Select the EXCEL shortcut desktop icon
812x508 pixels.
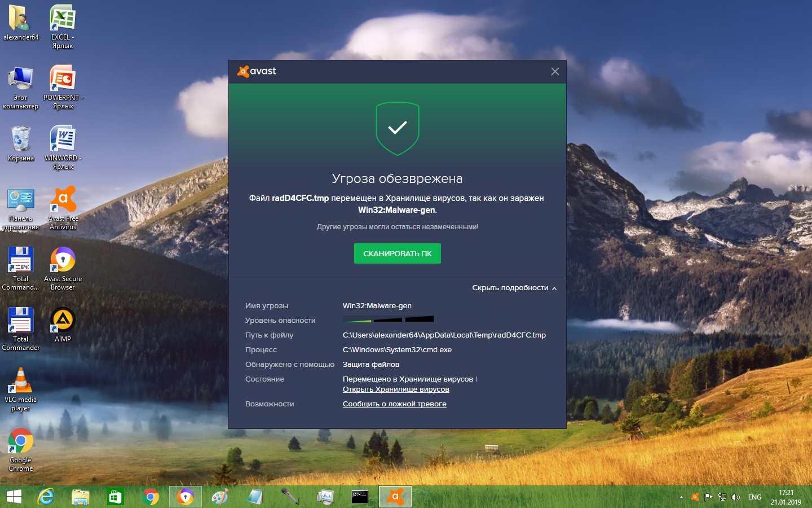click(63, 27)
